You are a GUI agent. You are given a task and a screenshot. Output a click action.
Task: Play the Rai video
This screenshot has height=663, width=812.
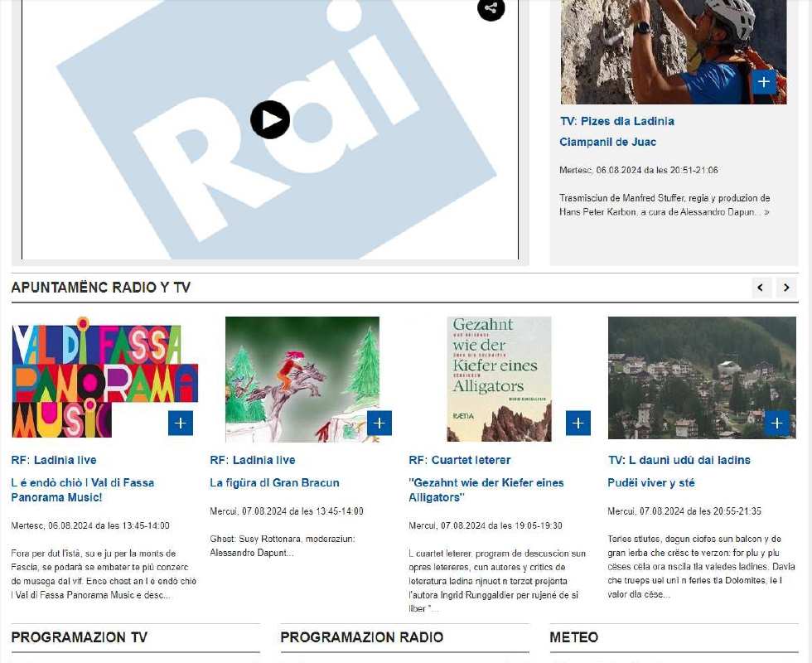pos(270,119)
